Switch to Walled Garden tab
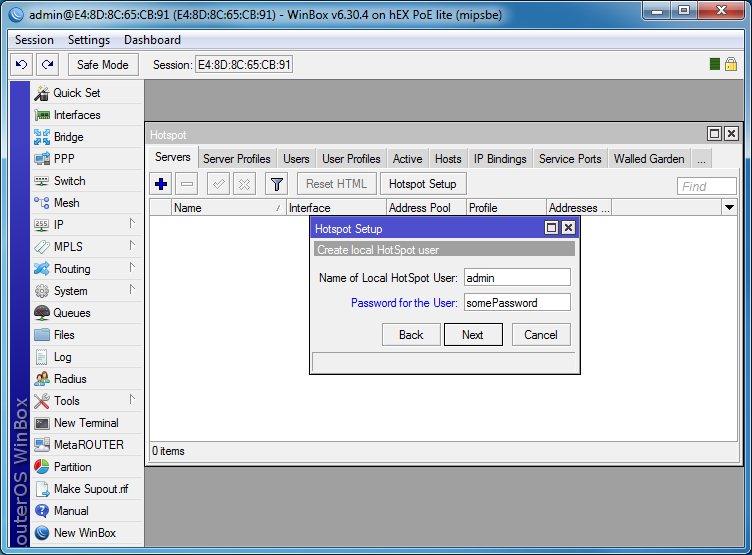This screenshot has height=555, width=752. click(x=649, y=159)
